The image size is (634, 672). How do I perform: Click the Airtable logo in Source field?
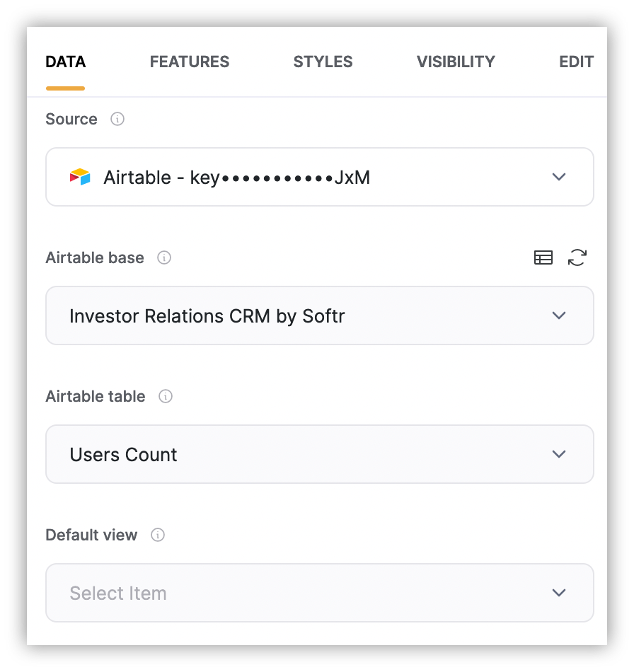point(80,177)
